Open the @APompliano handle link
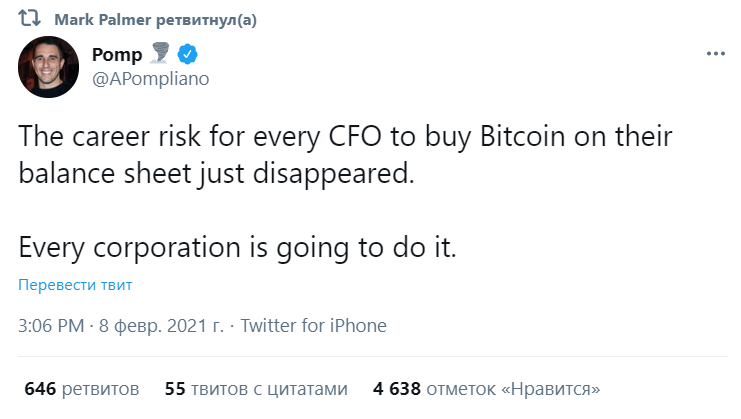 tap(151, 79)
